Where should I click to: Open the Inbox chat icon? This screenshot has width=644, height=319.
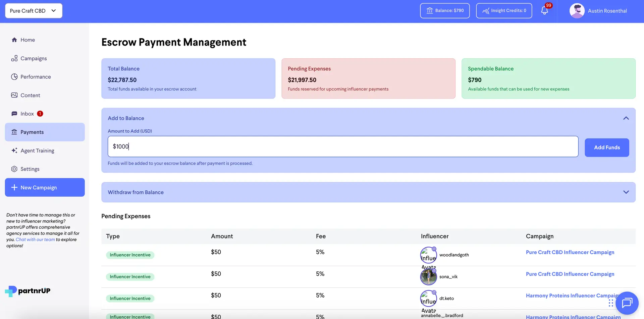[x=14, y=113]
